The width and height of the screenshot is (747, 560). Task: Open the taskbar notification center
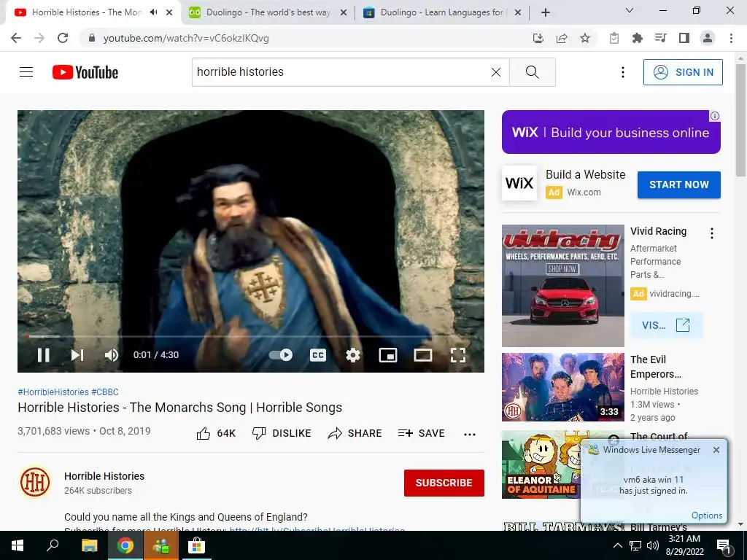tap(724, 545)
